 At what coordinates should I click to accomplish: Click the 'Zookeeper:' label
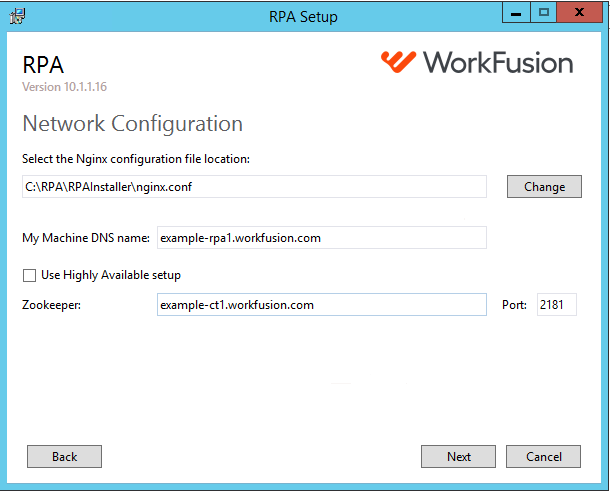pos(51,305)
